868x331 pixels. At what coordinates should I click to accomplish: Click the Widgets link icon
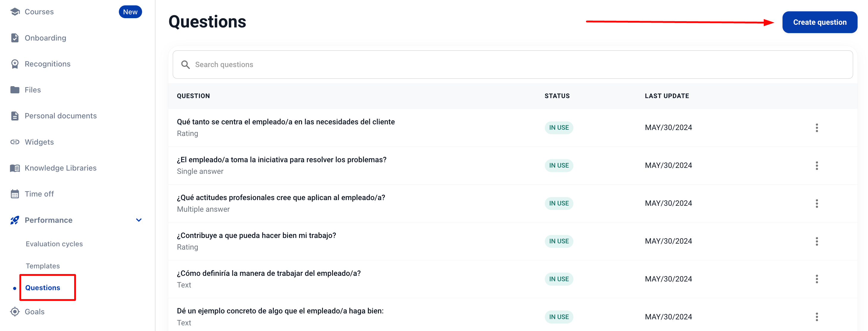[15, 142]
